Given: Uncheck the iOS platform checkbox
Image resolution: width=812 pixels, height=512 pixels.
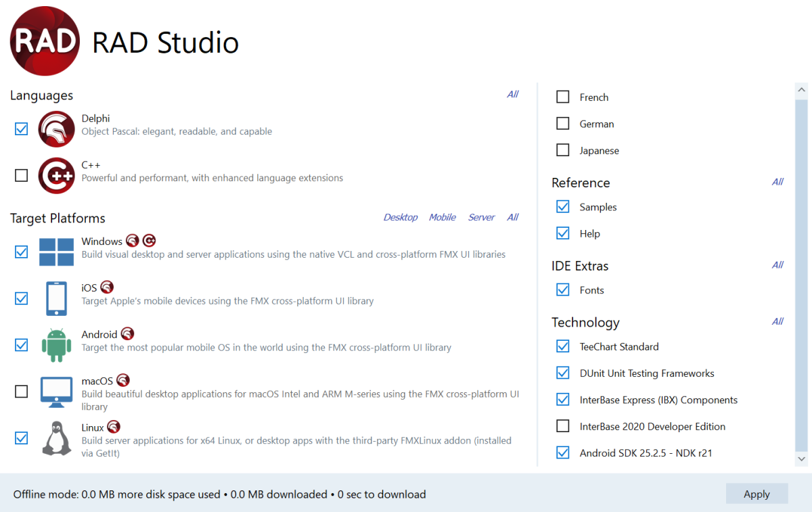Looking at the screenshot, I should pos(22,298).
